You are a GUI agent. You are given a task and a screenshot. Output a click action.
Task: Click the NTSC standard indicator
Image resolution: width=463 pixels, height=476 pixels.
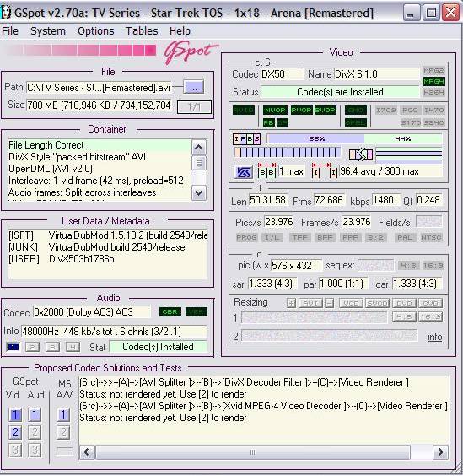[x=431, y=237]
